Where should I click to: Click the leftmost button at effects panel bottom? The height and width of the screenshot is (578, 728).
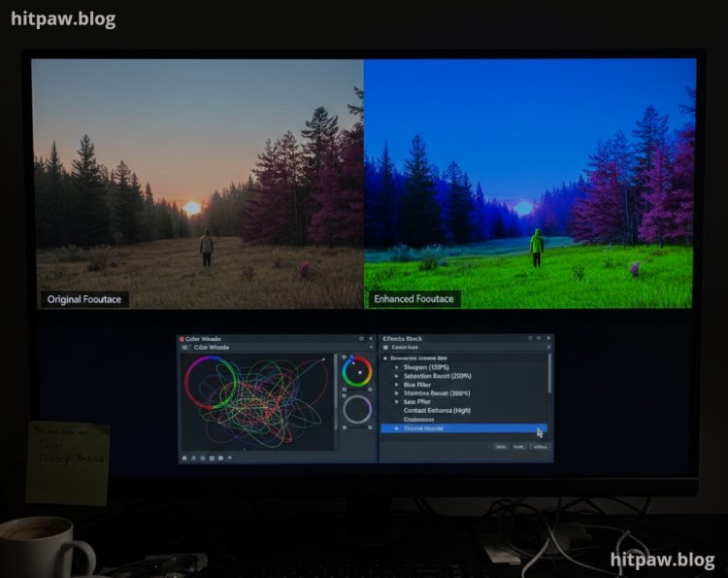pos(501,447)
